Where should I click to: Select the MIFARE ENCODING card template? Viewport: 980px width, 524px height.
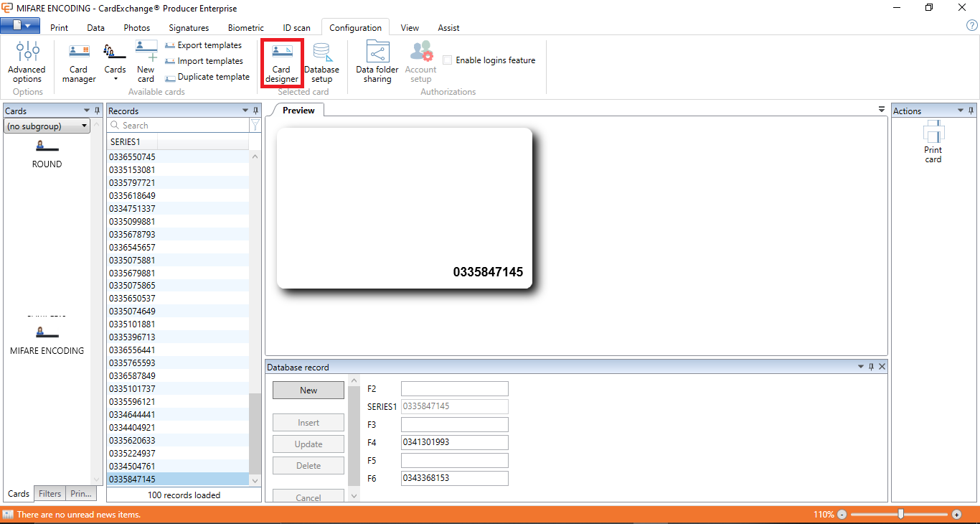click(x=47, y=341)
